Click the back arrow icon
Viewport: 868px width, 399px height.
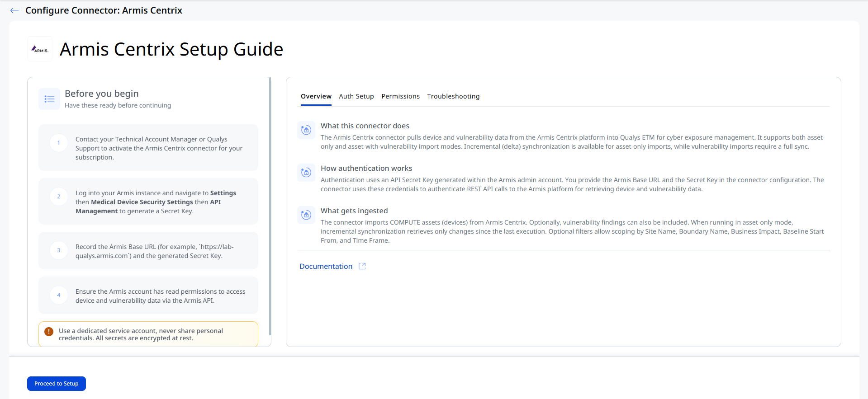14,10
